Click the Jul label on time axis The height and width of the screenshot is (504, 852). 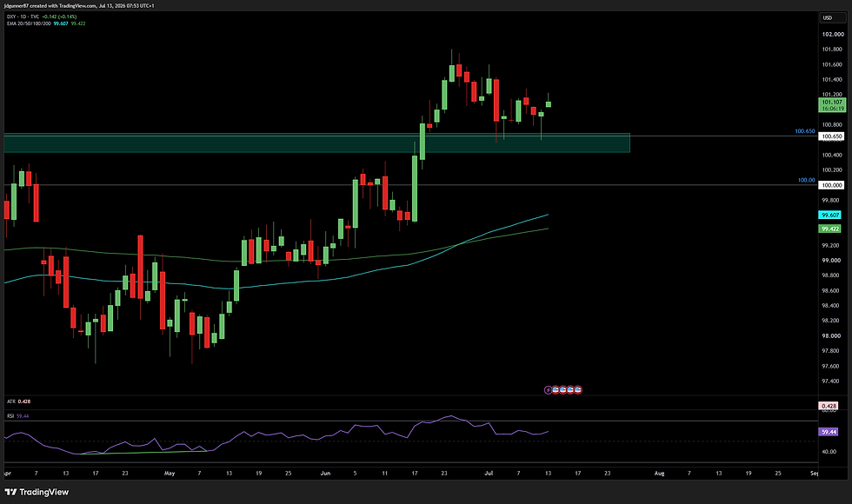coord(489,473)
